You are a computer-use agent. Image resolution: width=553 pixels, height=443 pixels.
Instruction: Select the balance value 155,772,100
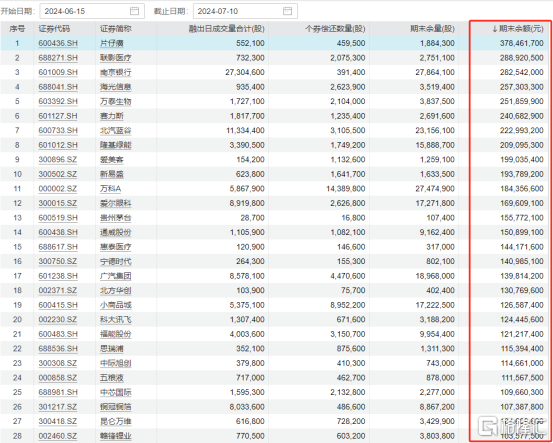click(x=522, y=218)
